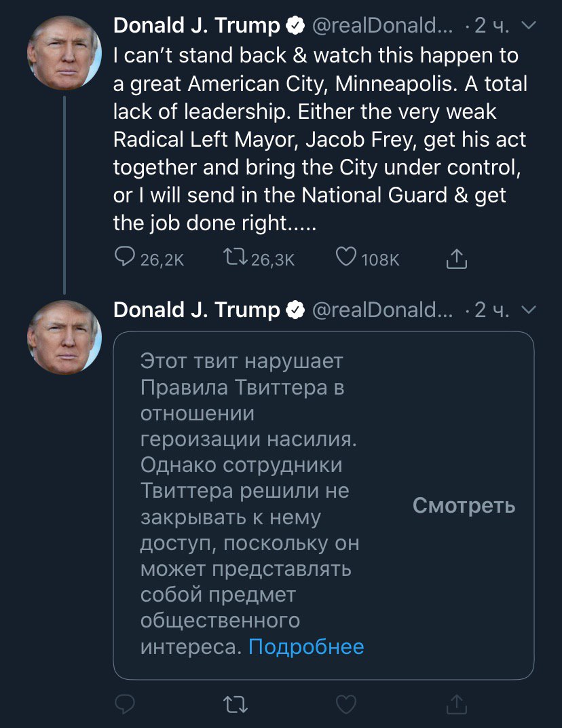
Task: Select the retweet icon on the hidden tweet
Action: [x=236, y=704]
